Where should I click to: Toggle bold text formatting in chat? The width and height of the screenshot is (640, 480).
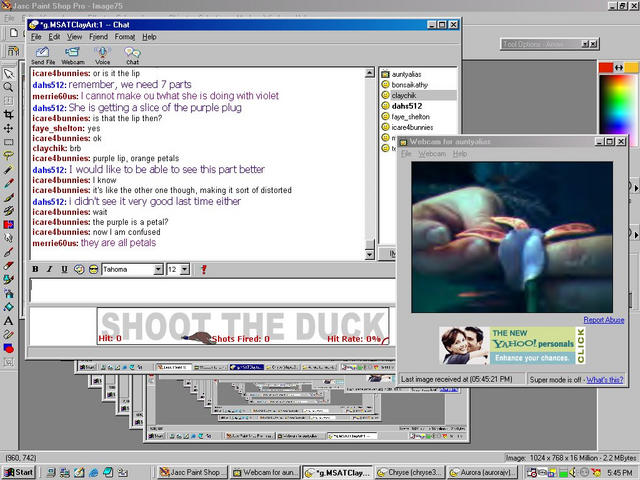click(x=36, y=269)
